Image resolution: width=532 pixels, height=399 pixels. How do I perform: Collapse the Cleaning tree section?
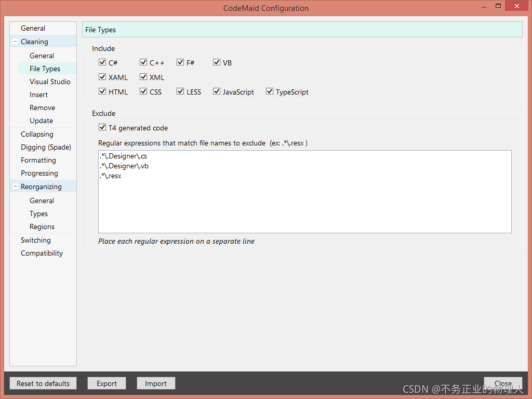coord(15,42)
